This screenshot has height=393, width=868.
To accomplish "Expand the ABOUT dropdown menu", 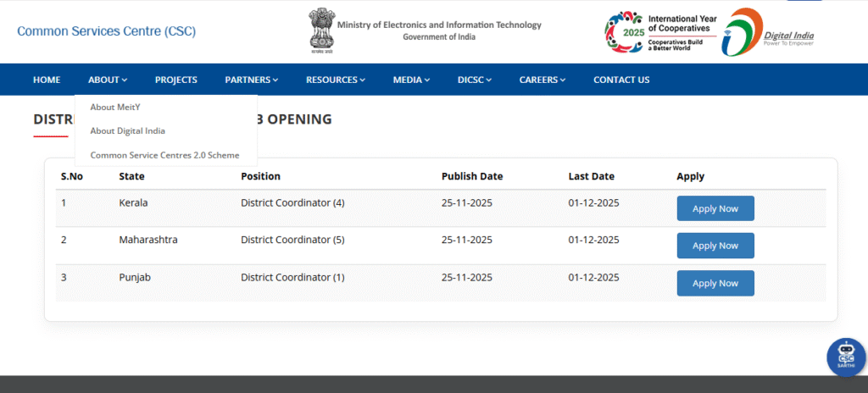I will pos(108,80).
